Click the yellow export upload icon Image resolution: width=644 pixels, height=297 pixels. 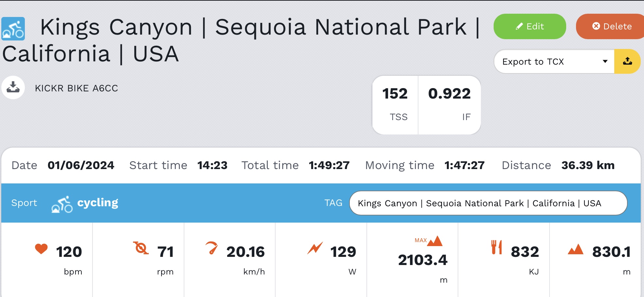pos(627,61)
